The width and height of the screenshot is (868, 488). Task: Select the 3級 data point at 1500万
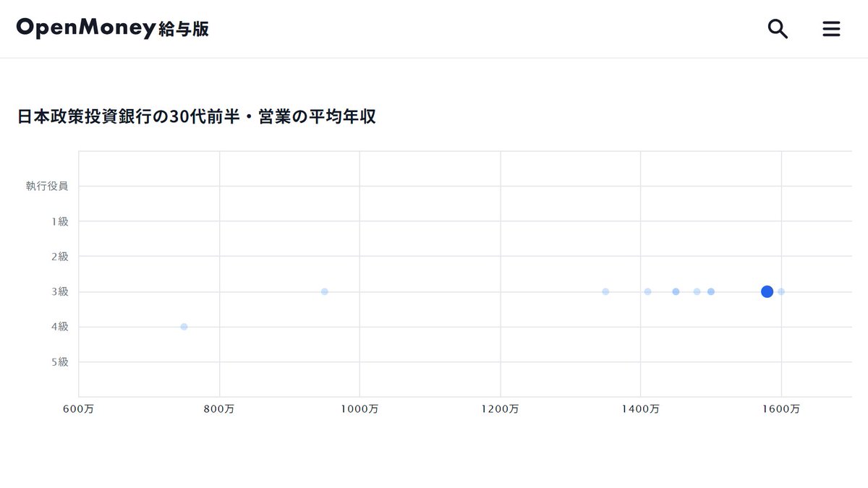pyautogui.click(x=711, y=291)
